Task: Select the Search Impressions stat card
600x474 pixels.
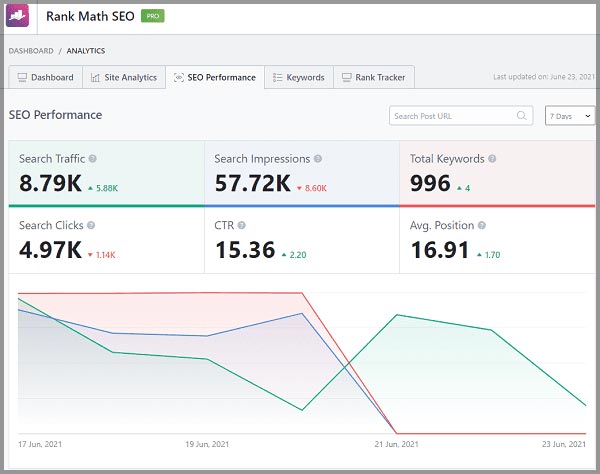Action: pyautogui.click(x=302, y=174)
